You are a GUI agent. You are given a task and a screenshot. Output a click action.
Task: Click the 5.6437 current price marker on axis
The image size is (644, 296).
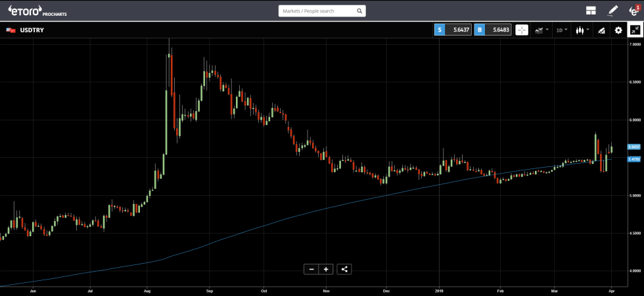pyautogui.click(x=633, y=147)
